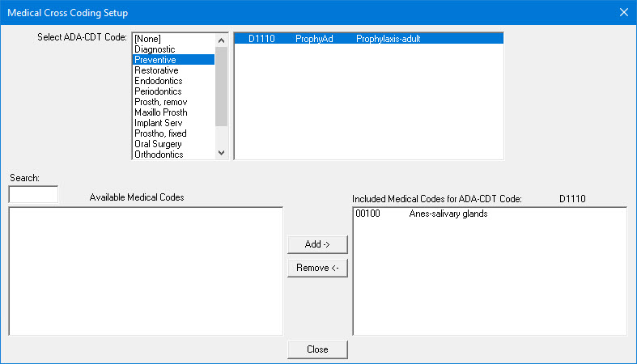Pick Endodontics from the category list
The width and height of the screenshot is (637, 364).
[158, 81]
